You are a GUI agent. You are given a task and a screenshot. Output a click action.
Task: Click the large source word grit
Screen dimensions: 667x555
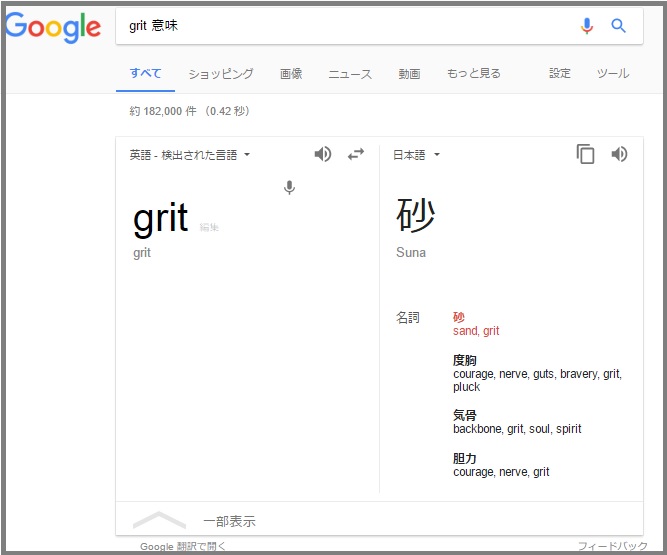(160, 219)
